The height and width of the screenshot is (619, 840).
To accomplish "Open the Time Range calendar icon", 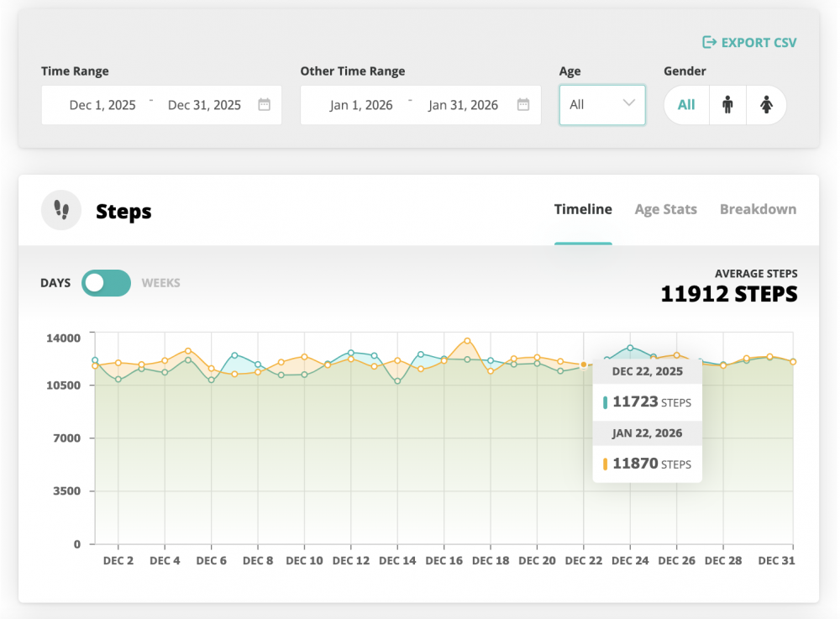I will coord(264,105).
